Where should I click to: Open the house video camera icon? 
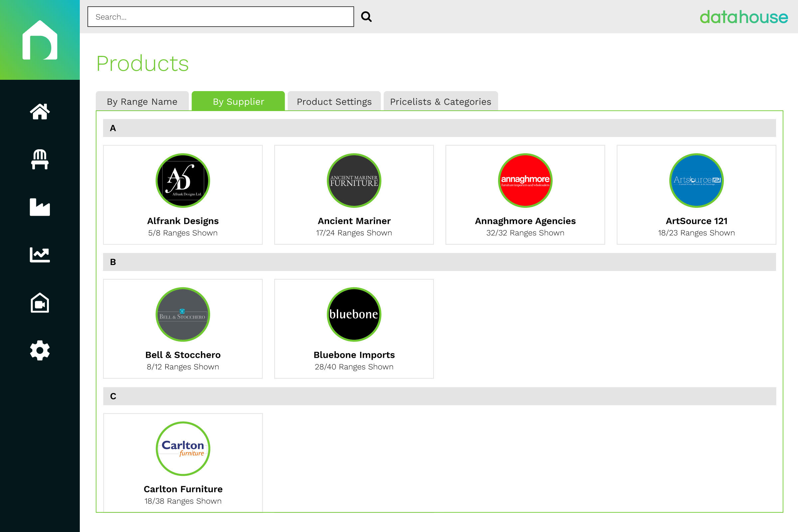[x=40, y=303]
